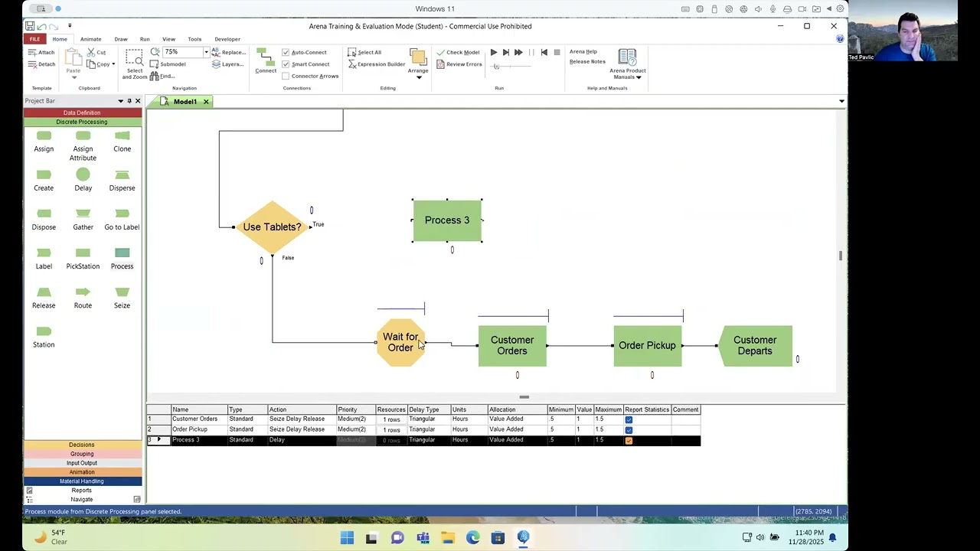The width and height of the screenshot is (980, 551).
Task: Click Review Errors
Action: click(x=459, y=64)
